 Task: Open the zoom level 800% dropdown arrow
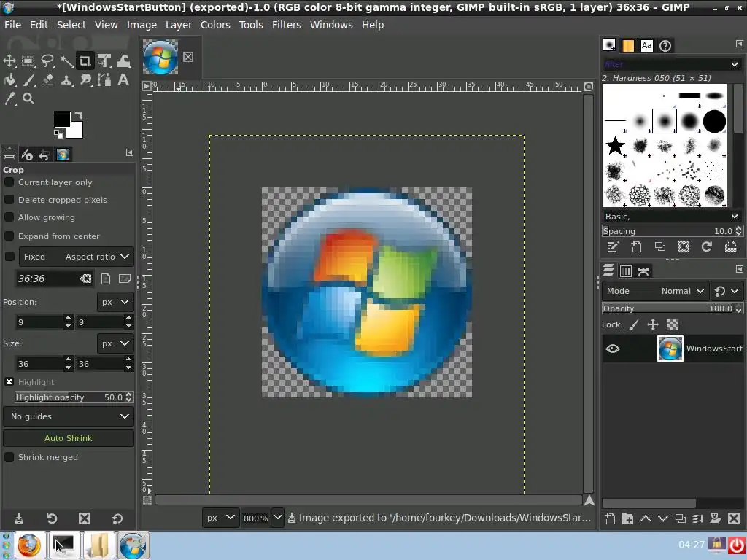[x=278, y=518]
